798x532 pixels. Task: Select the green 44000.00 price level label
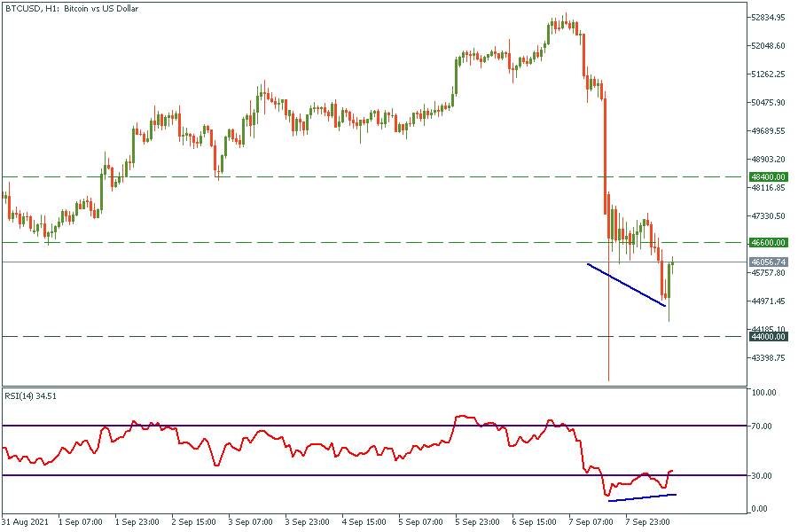(x=769, y=337)
